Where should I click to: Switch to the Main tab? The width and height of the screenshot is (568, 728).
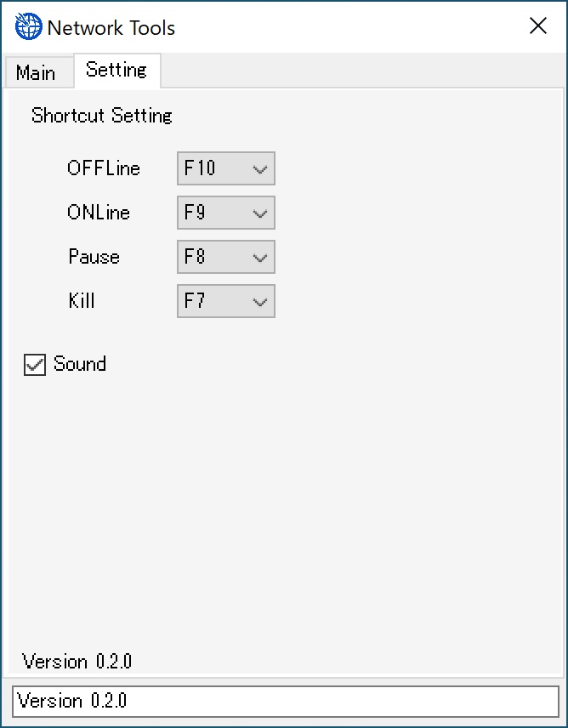[38, 72]
